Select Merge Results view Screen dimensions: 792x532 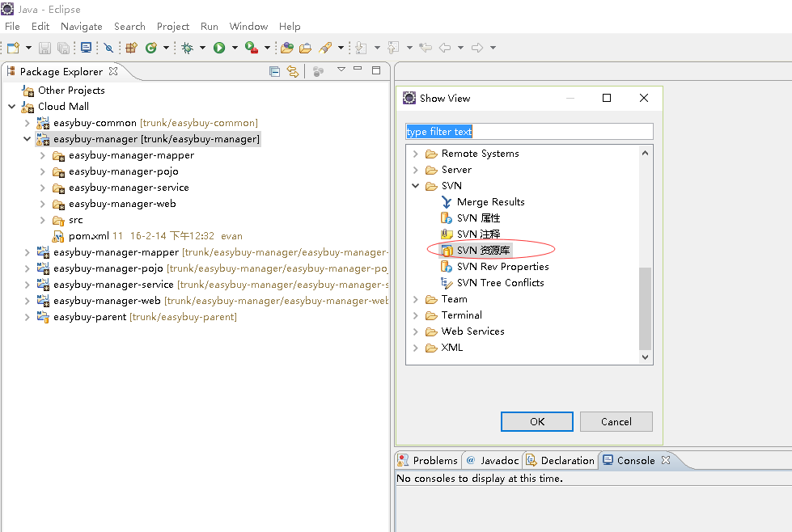point(490,202)
